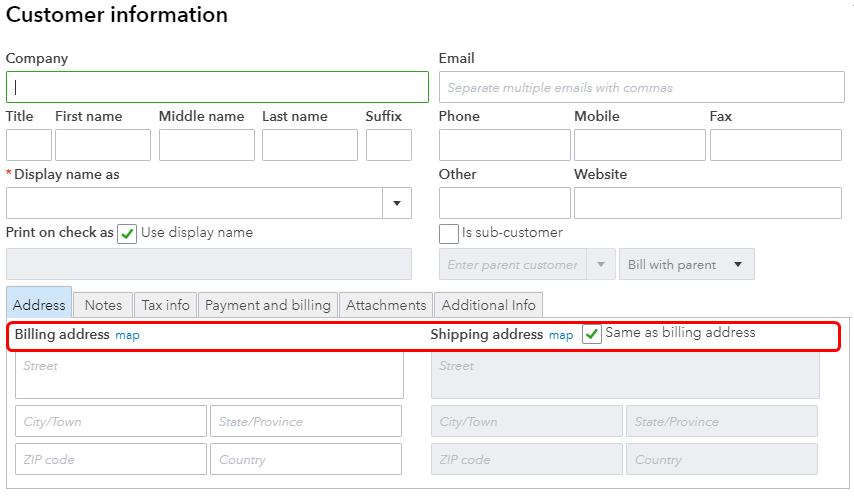Open the Shipping address map link

click(561, 335)
